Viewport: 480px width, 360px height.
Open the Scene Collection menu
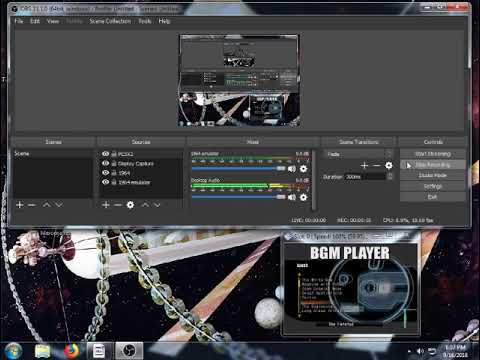[110, 21]
